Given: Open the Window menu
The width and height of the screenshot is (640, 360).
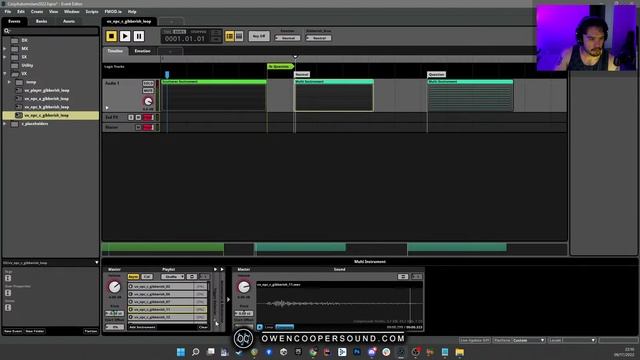Looking at the screenshot, I should click(x=71, y=12).
